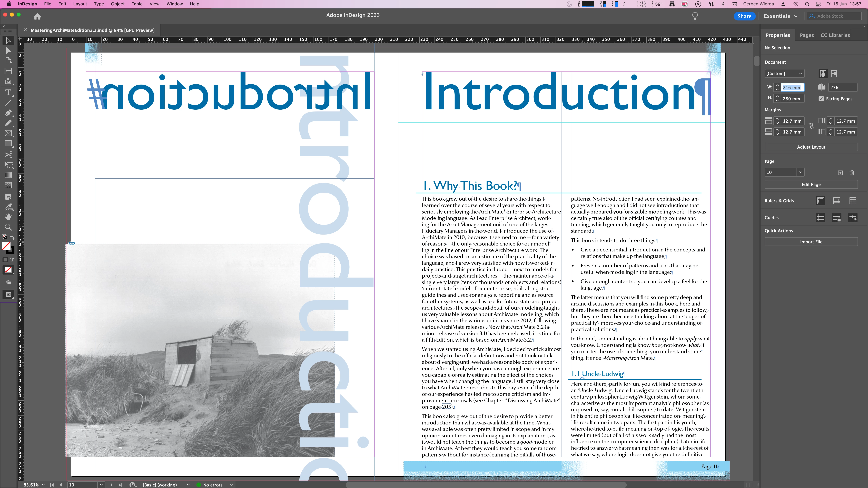Screen dimensions: 868x488
Task: Activate the Hand tool
Action: 8,217
